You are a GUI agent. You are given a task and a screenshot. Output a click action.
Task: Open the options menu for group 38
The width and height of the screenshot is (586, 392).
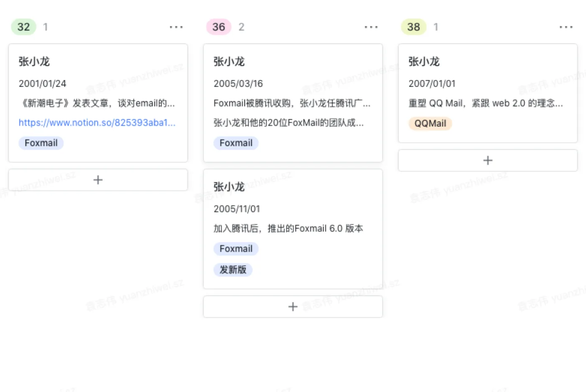pyautogui.click(x=566, y=27)
